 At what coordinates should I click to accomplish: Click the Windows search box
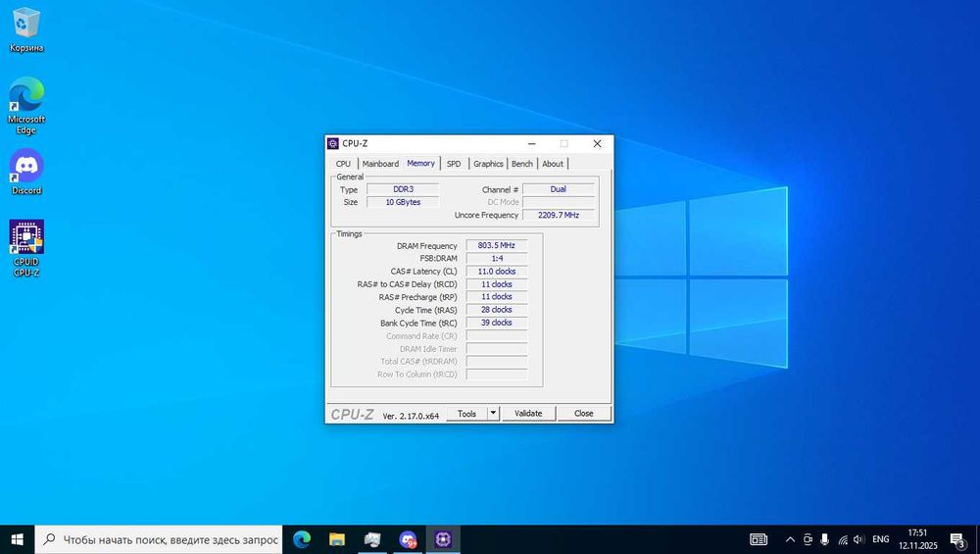(x=159, y=539)
